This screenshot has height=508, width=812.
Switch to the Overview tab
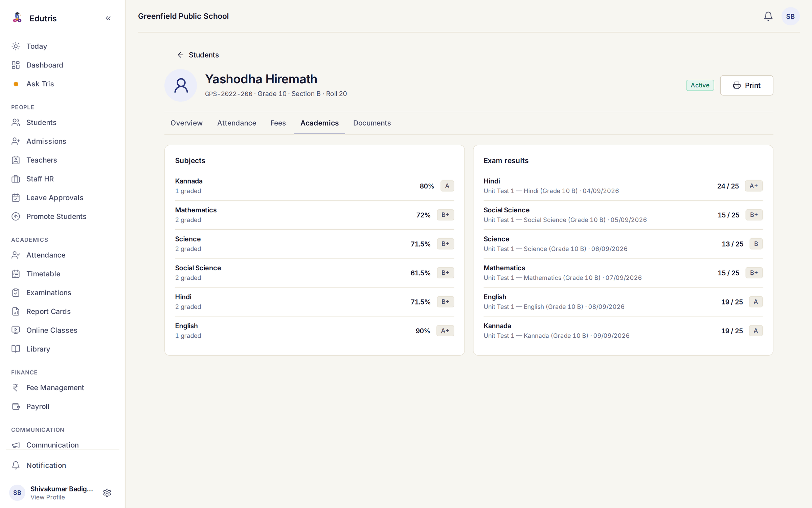pyautogui.click(x=186, y=123)
